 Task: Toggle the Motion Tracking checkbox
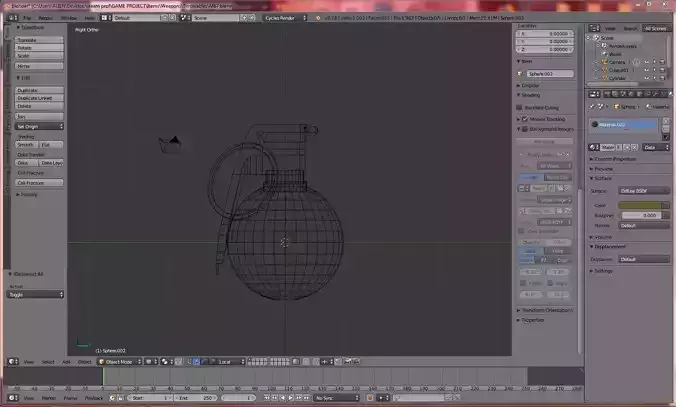click(525, 119)
